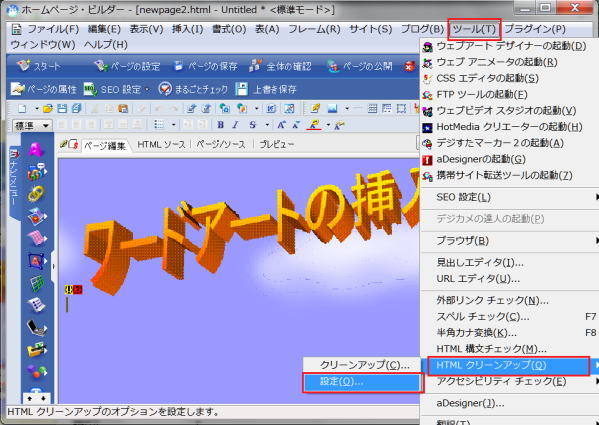Run まるごとチェック

pyautogui.click(x=193, y=89)
